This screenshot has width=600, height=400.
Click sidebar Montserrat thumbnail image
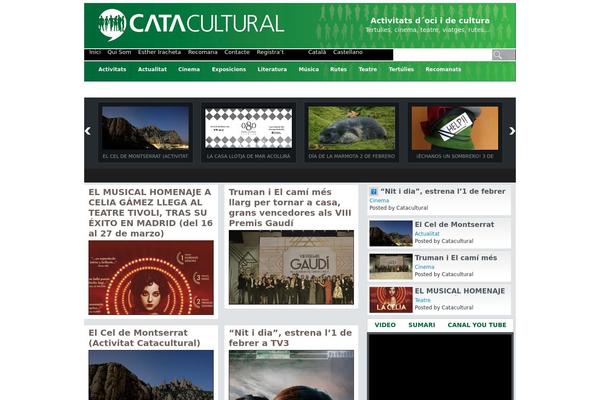click(391, 233)
